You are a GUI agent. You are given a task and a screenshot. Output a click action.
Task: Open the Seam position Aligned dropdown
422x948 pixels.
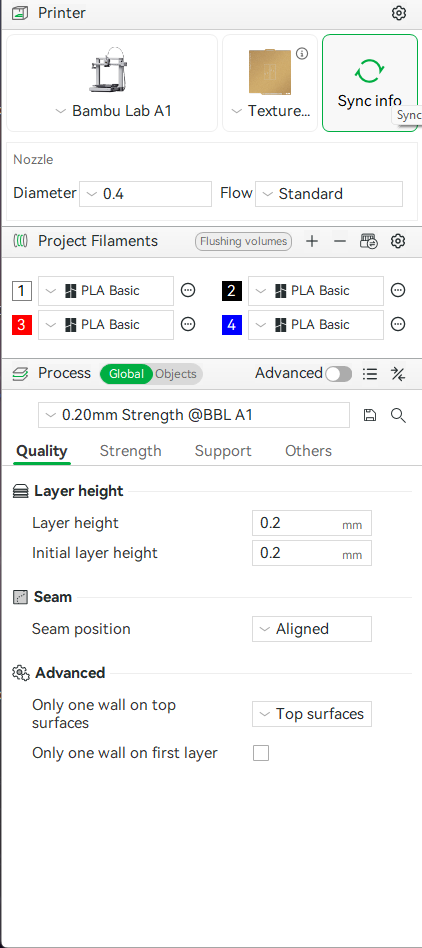(x=312, y=629)
